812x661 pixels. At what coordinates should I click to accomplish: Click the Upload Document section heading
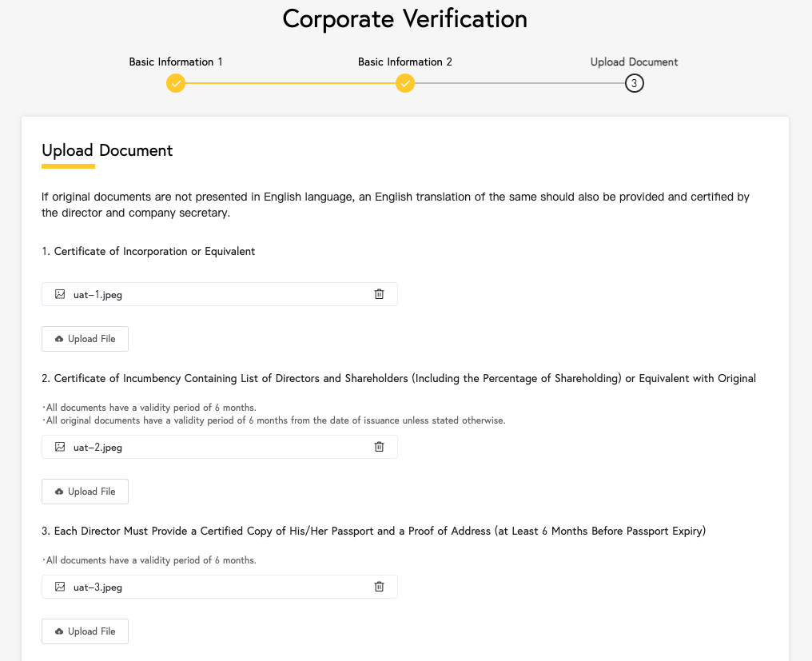coord(107,150)
